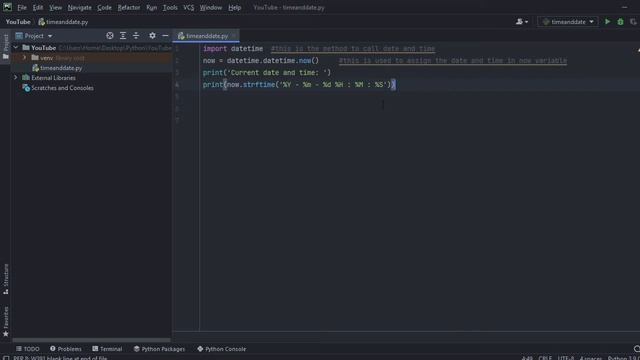Image resolution: width=640 pixels, height=360 pixels.
Task: Expand the venv folder
Action: tap(24, 58)
